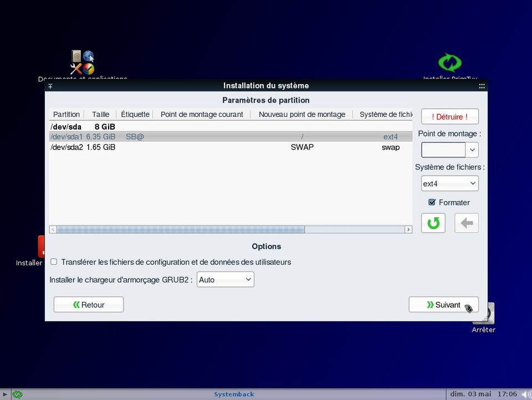Click the grid icon in the title bar
The height and width of the screenshot is (400, 532).
(482, 86)
